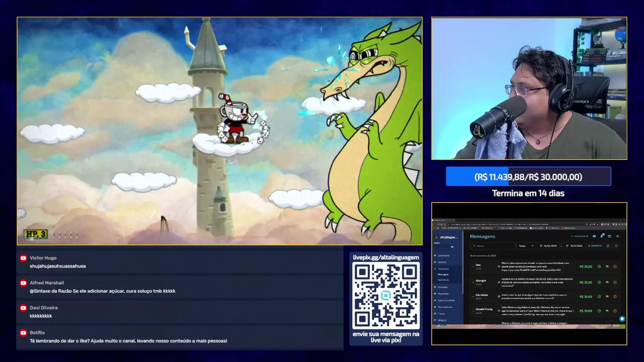
Task: Click the replay icon in Isac's message row
Action: (x=599, y=266)
